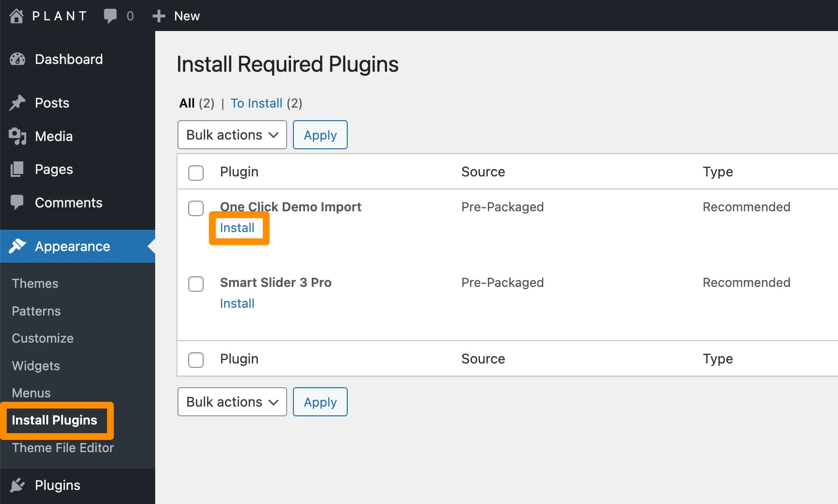Image resolution: width=838 pixels, height=504 pixels.
Task: Open the site via the home icon
Action: point(16,15)
